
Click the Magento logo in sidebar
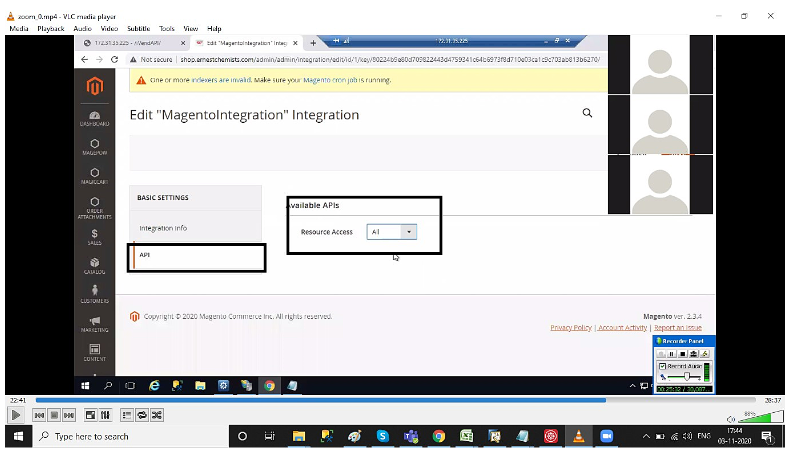(x=94, y=86)
